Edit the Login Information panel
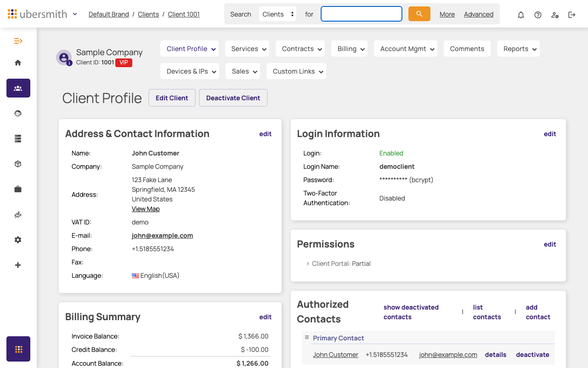 pos(550,134)
